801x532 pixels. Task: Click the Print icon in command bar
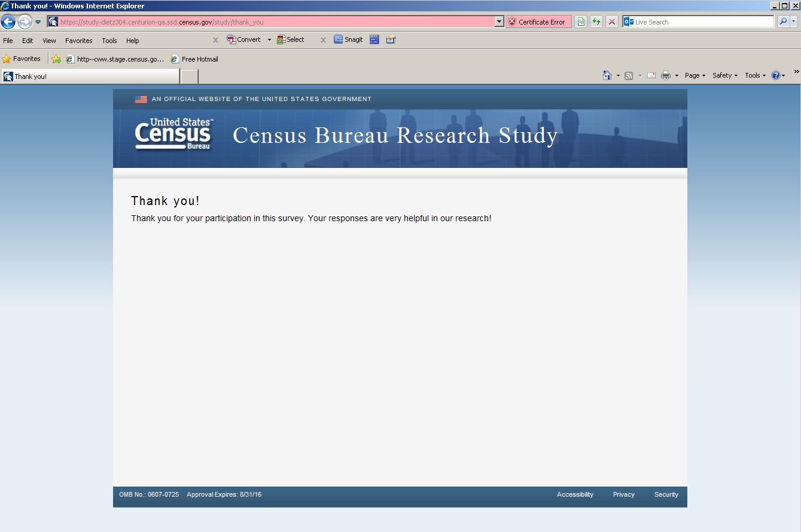[x=665, y=75]
